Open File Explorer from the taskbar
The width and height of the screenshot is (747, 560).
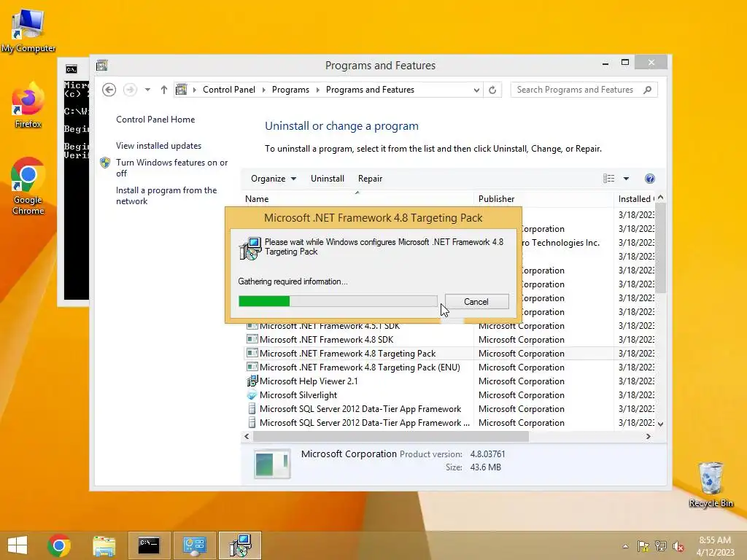pyautogui.click(x=104, y=545)
